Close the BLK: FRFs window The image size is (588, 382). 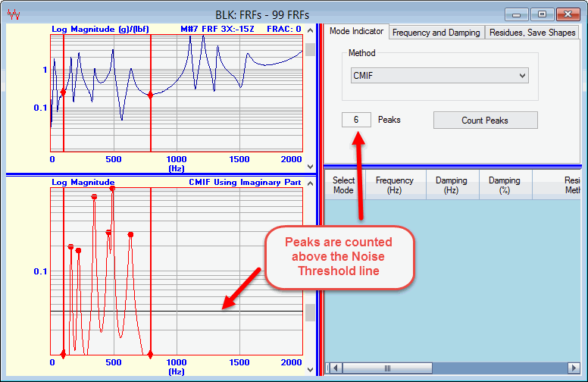568,14
